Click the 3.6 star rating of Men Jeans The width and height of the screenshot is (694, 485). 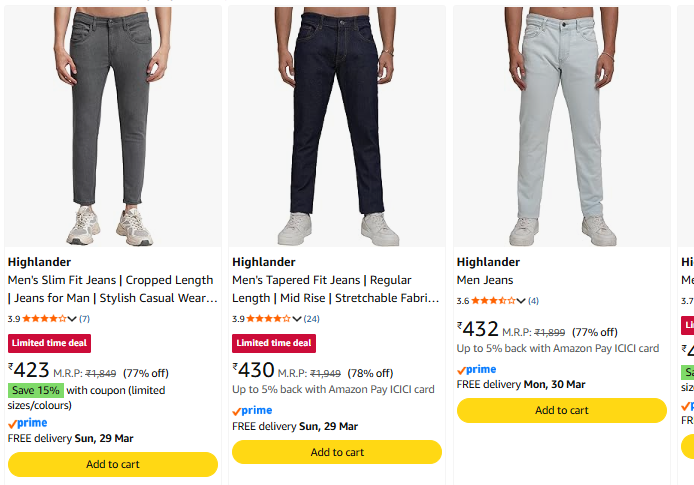pos(492,301)
